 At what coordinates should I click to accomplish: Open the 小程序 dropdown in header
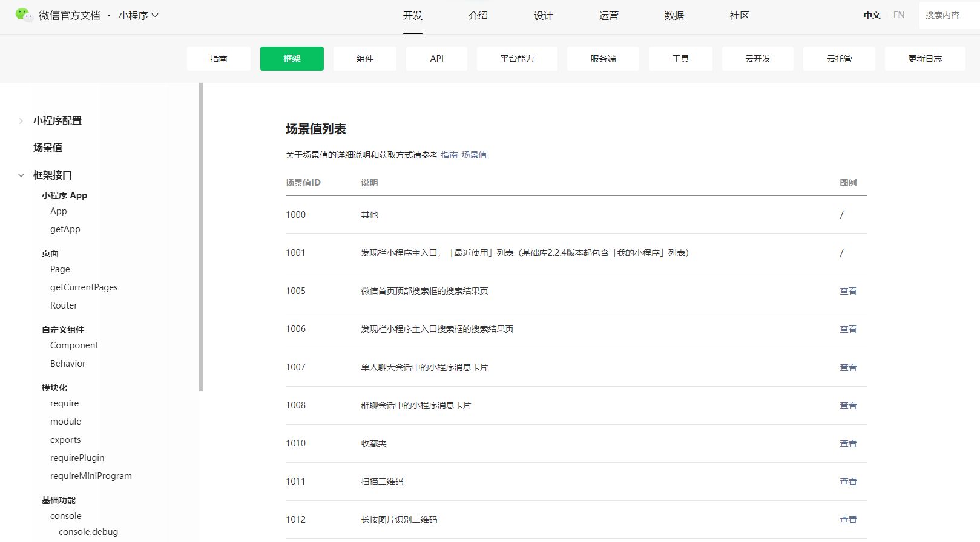pos(139,15)
